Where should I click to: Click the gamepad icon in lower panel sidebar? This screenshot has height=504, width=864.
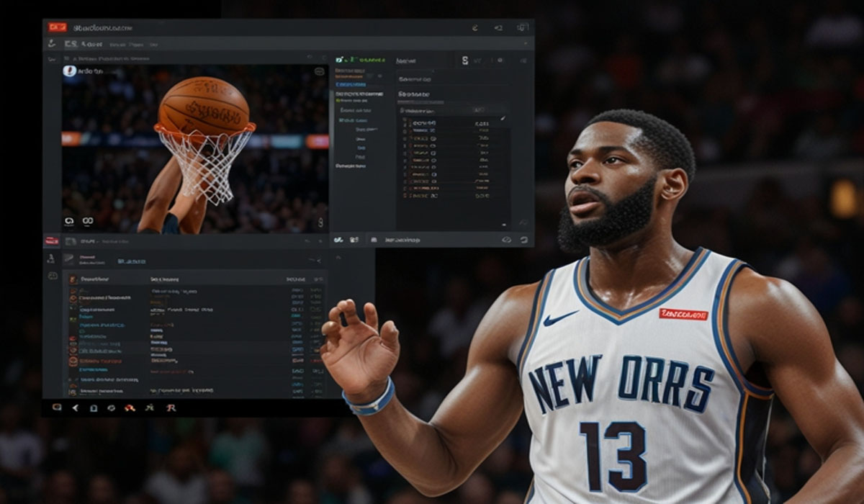click(x=53, y=276)
